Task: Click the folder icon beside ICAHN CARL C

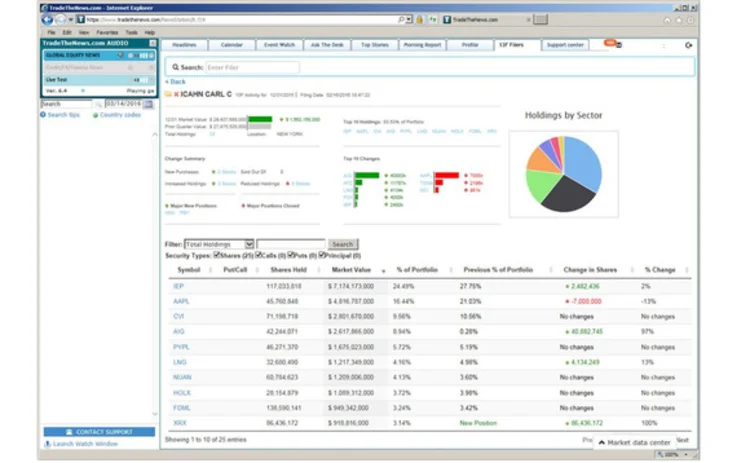Action: point(168,94)
